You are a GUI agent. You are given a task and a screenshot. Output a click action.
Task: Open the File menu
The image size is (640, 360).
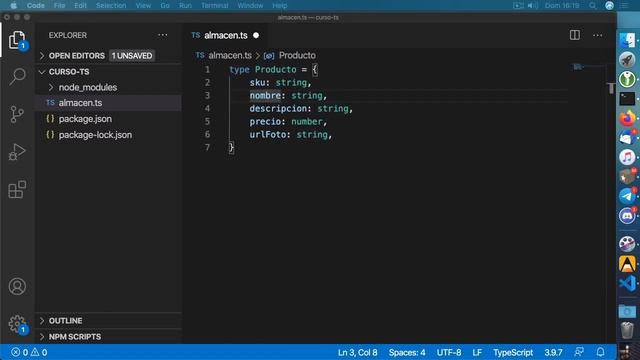(x=60, y=5)
